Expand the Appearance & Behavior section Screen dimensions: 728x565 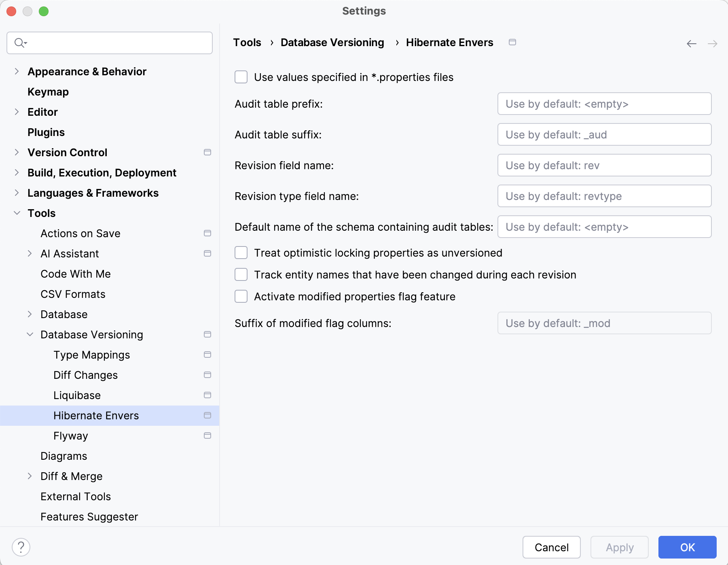(17, 71)
